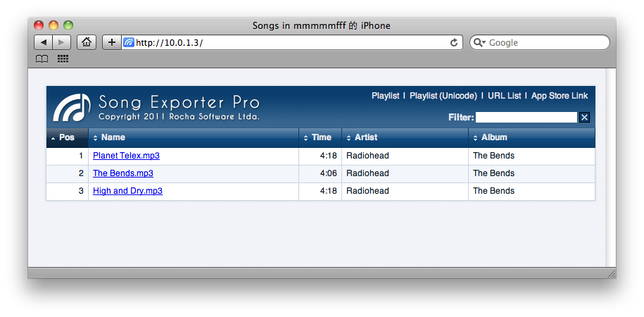Click position number 2 cell
Image resolution: width=644 pixels, height=317 pixels.
(68, 173)
